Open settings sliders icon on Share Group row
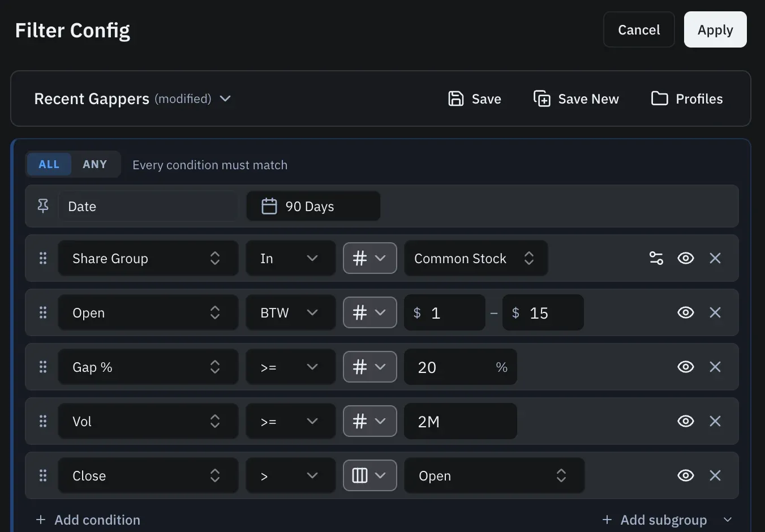 point(656,258)
